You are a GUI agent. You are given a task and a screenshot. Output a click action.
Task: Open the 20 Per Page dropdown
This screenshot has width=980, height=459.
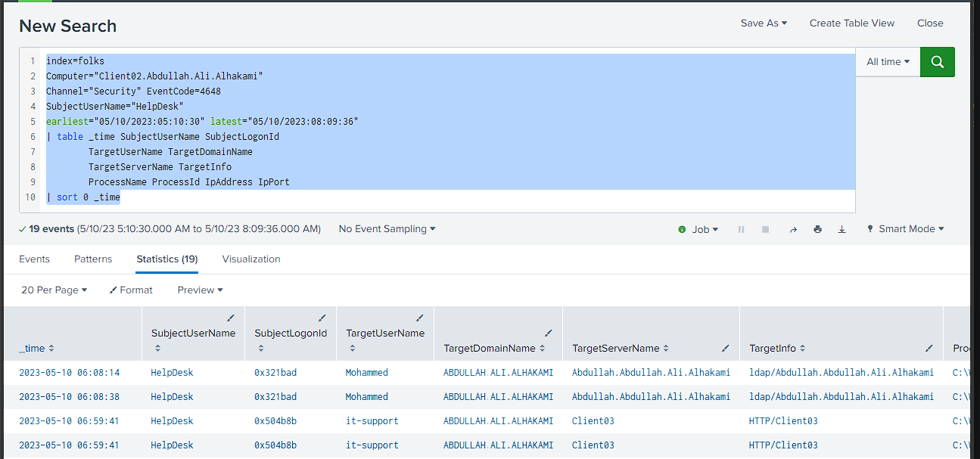(x=54, y=290)
